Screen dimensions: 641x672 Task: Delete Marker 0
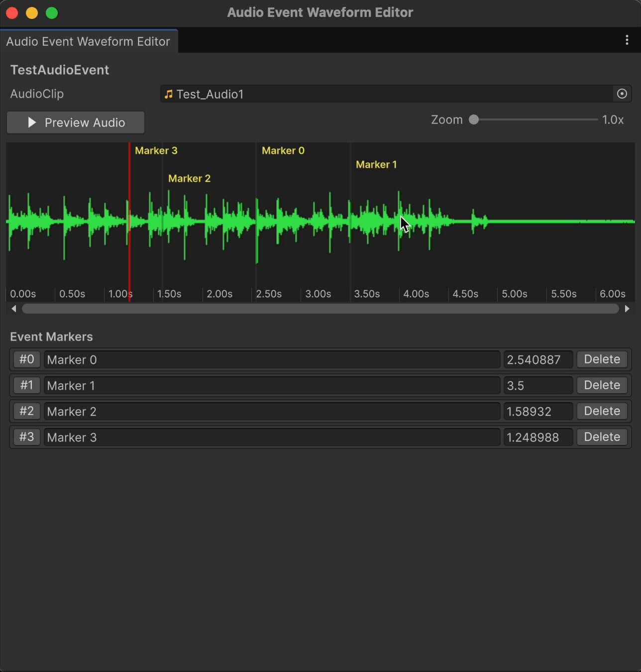(602, 359)
